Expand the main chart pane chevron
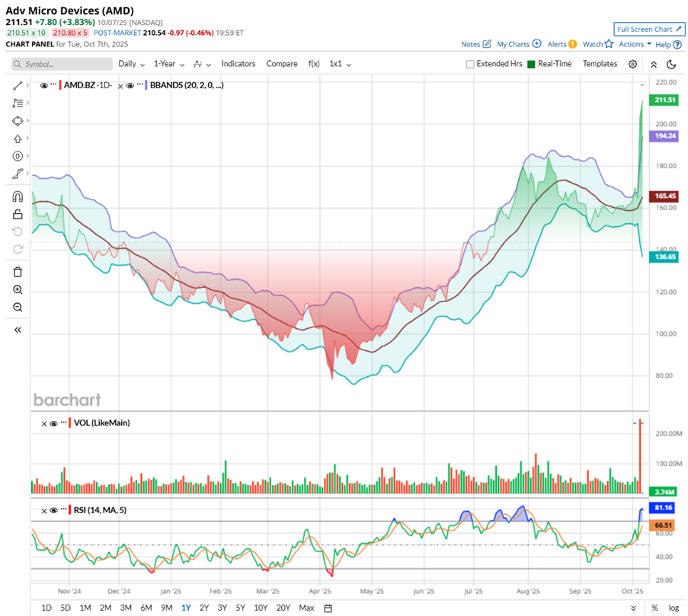This screenshot has height=616, width=688. (642, 85)
